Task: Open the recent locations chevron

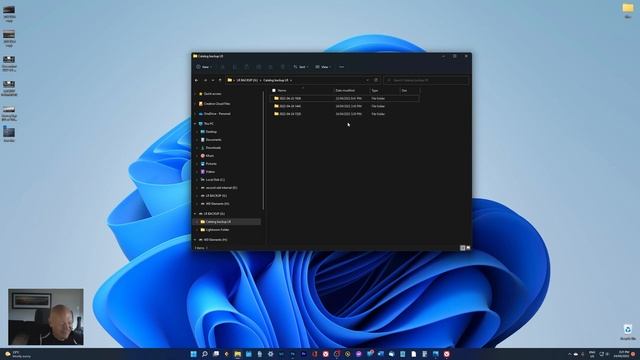Action: pyautogui.click(x=213, y=80)
